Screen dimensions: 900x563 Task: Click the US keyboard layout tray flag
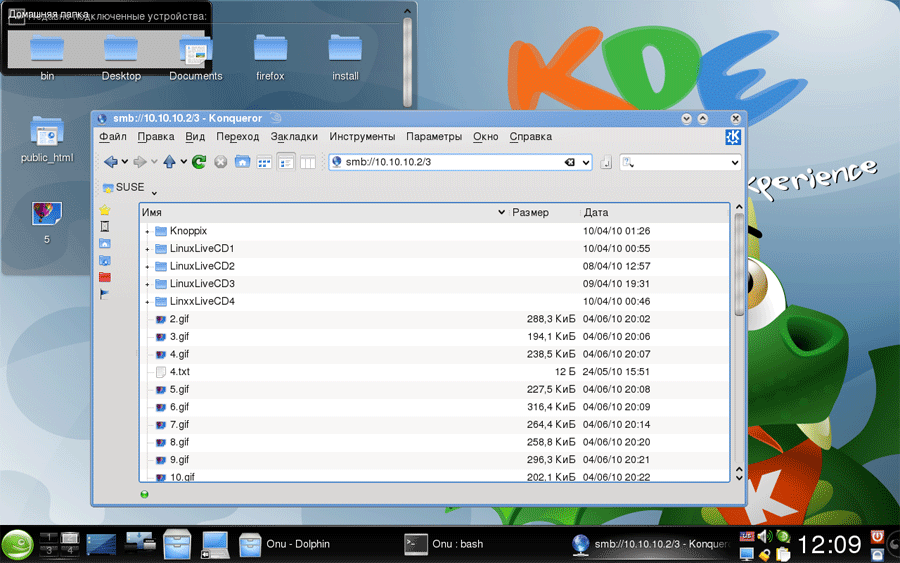point(747,537)
